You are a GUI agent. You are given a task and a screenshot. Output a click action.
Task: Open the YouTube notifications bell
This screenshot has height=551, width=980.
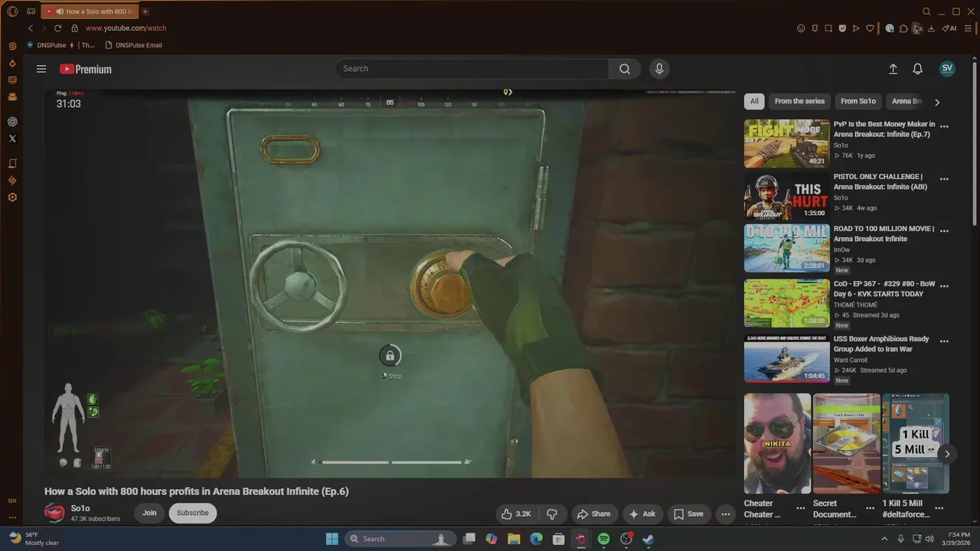(917, 69)
